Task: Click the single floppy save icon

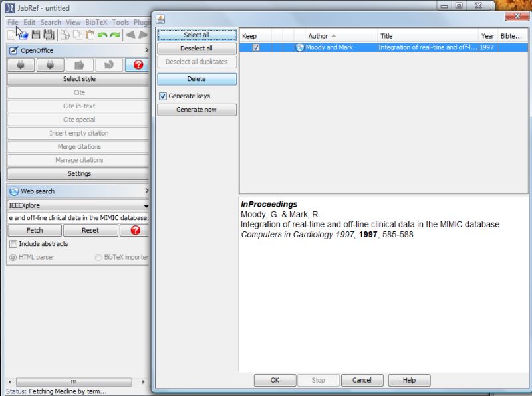Action: (36, 35)
